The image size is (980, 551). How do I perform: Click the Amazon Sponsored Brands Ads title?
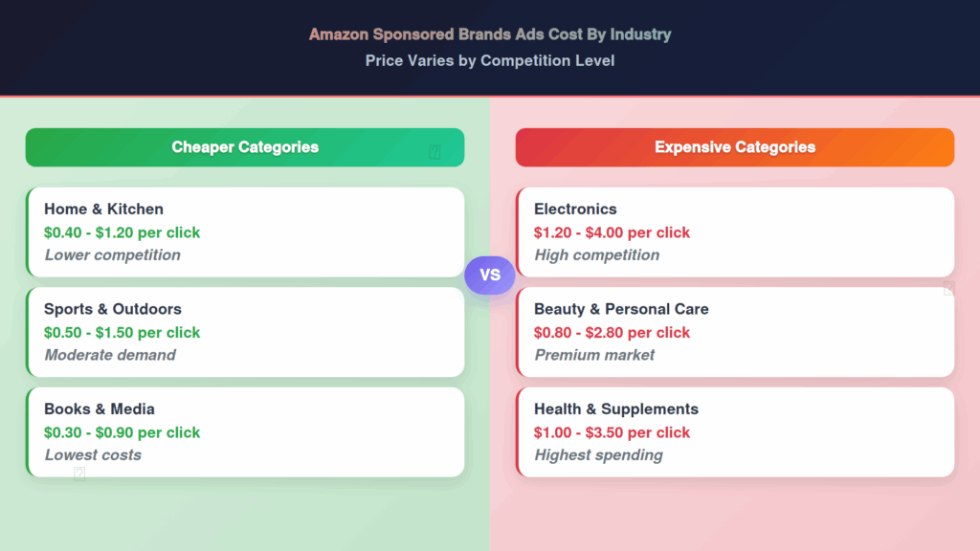(x=490, y=34)
